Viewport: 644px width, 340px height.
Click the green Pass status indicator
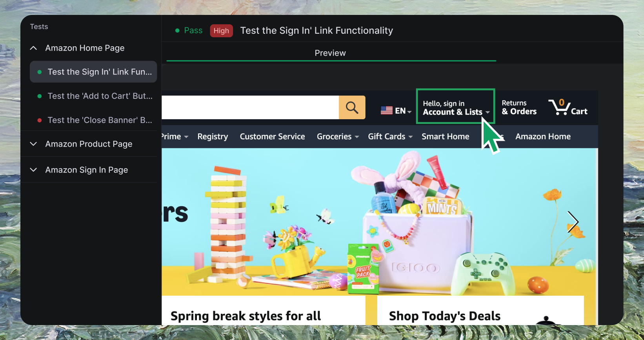(x=189, y=31)
